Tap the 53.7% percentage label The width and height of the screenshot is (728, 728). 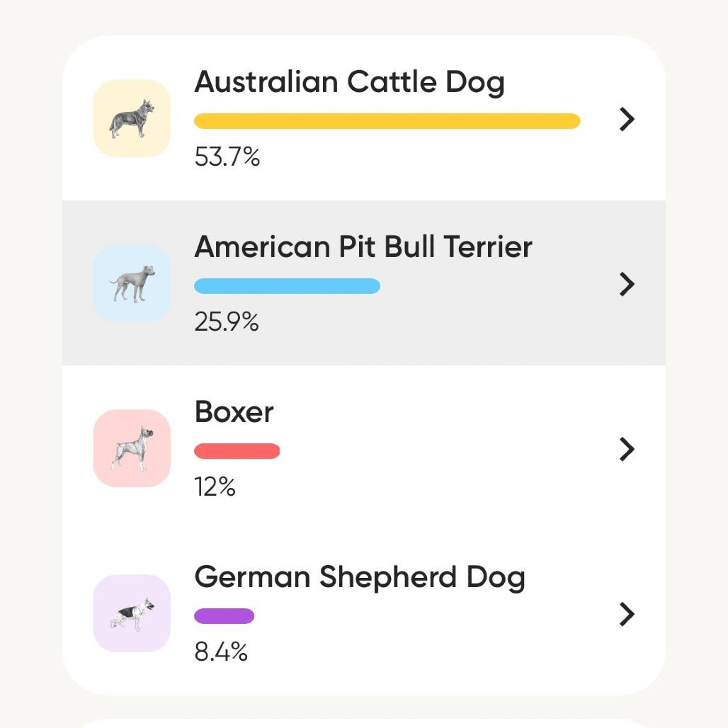point(227,157)
